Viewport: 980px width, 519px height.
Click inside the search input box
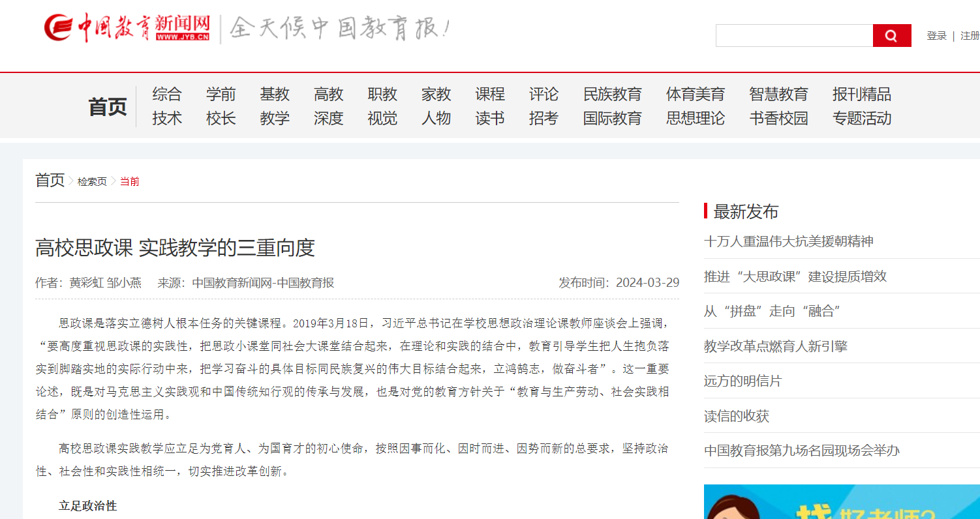(793, 36)
